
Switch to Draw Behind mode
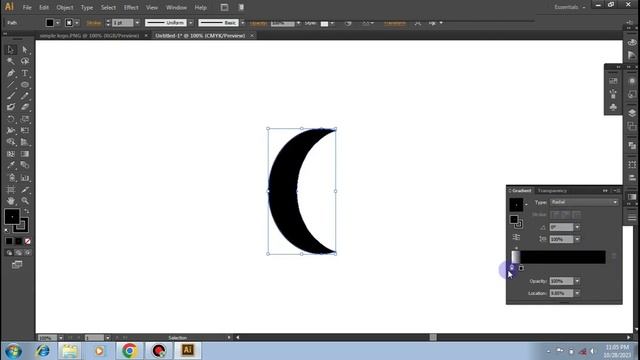18,253
